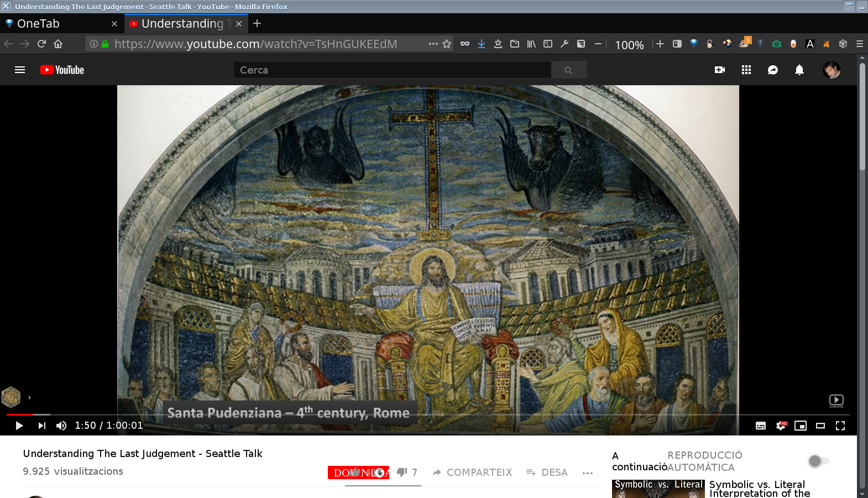Open player settings gear
Image resolution: width=868 pixels, height=498 pixels.
781,426
